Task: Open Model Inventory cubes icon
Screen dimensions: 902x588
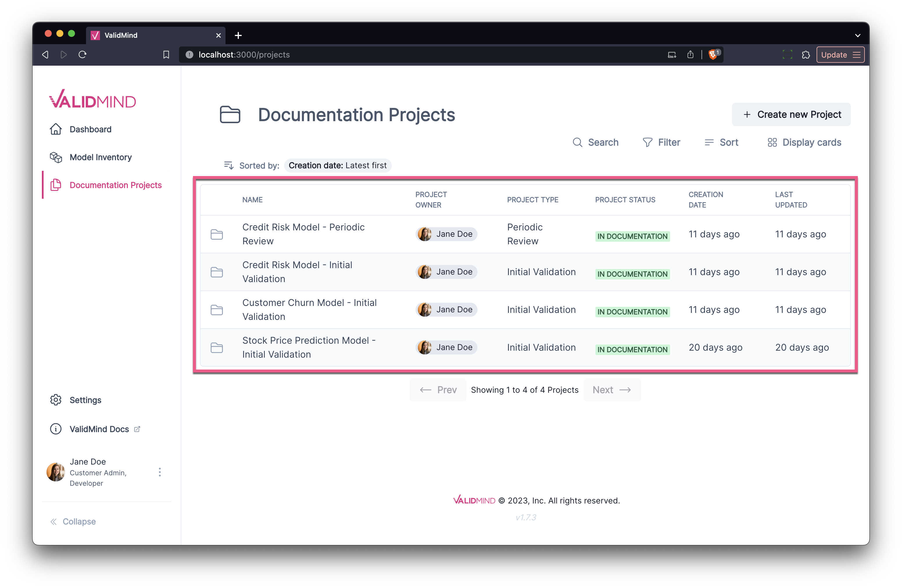Action: (56, 157)
